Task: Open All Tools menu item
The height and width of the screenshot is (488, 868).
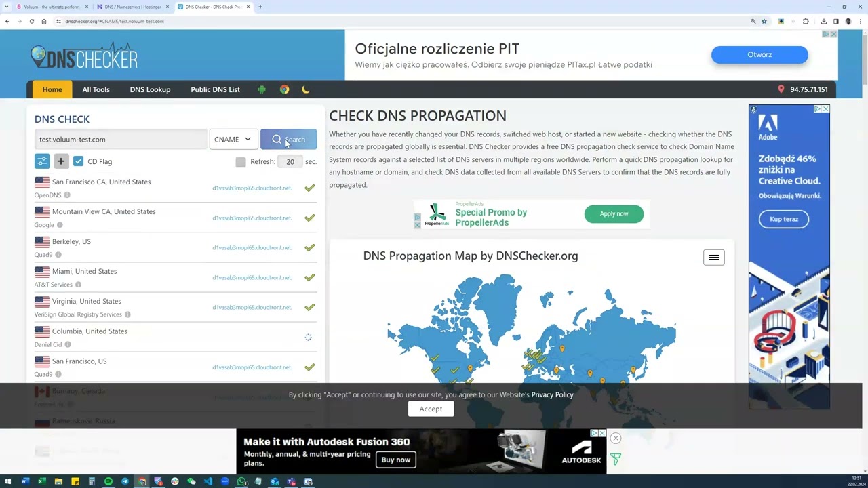Action: tap(96, 89)
